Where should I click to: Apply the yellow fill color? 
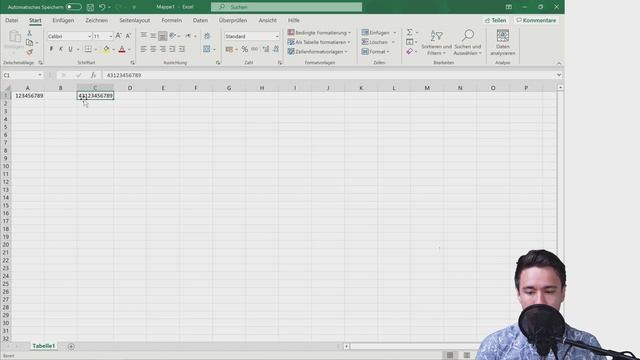(x=106, y=49)
